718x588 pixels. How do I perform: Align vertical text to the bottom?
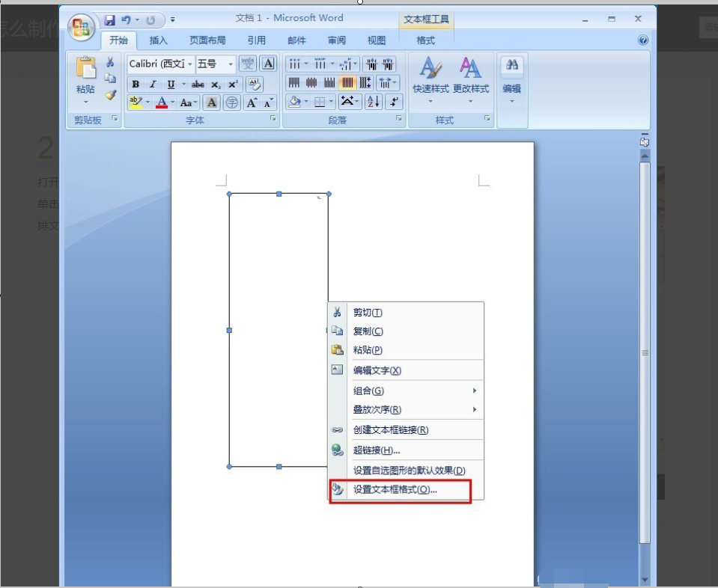(x=329, y=83)
